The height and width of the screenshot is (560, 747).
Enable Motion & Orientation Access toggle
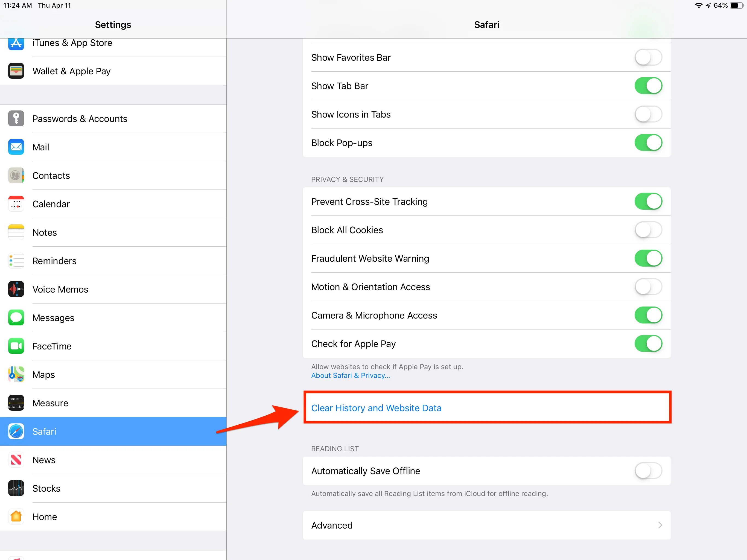647,287
